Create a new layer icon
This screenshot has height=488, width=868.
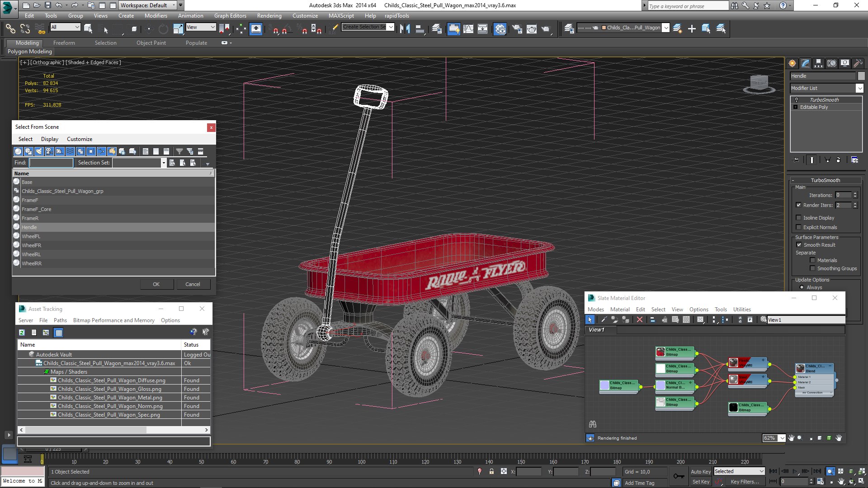tap(677, 29)
